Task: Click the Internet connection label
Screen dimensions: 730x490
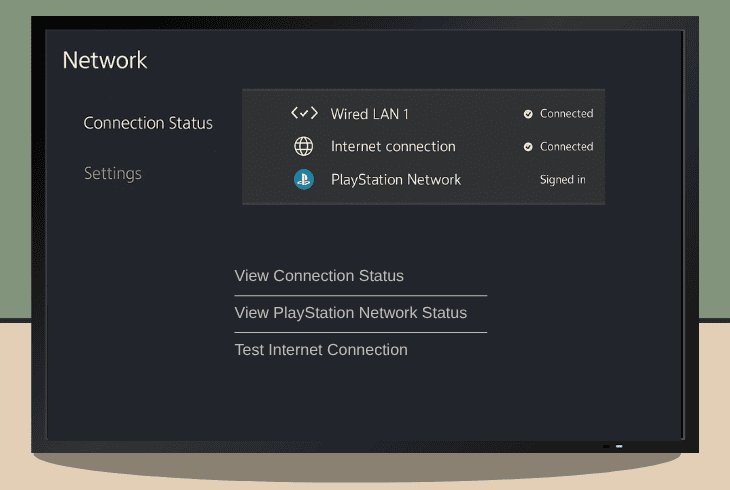Action: tap(393, 146)
